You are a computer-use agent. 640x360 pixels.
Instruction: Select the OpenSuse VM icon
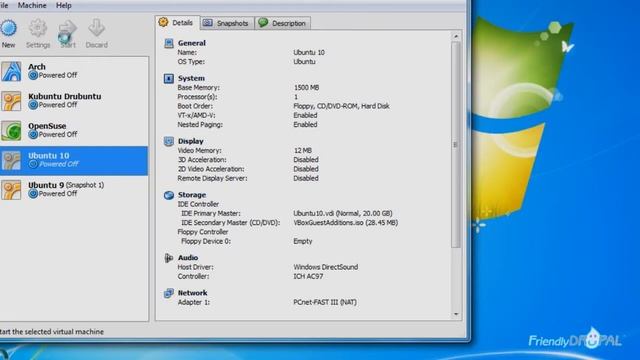point(11,131)
